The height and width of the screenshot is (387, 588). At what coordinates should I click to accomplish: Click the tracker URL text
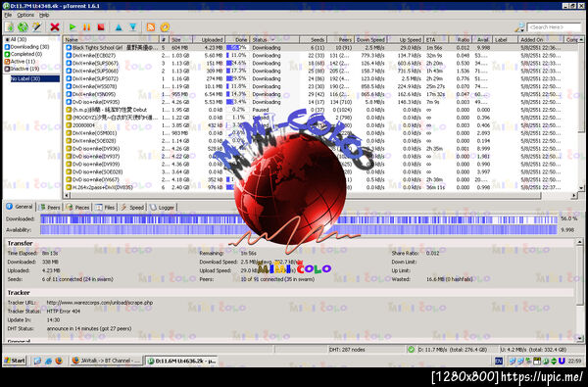coord(99,302)
